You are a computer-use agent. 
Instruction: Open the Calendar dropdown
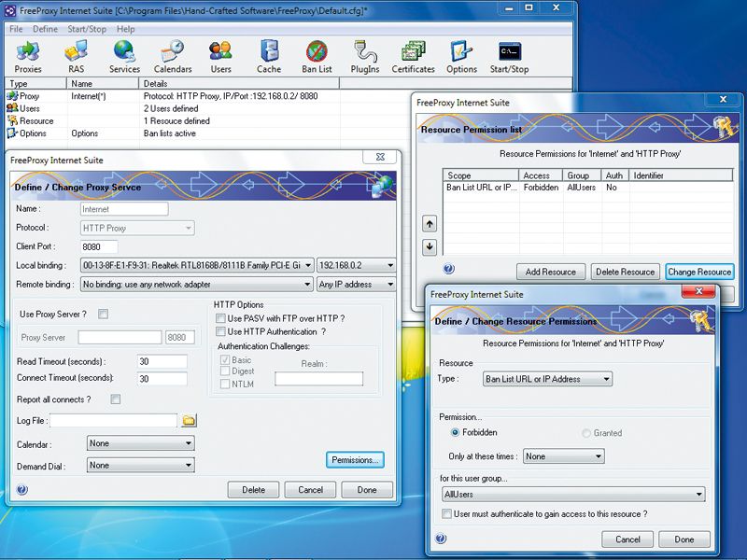pyautogui.click(x=141, y=443)
